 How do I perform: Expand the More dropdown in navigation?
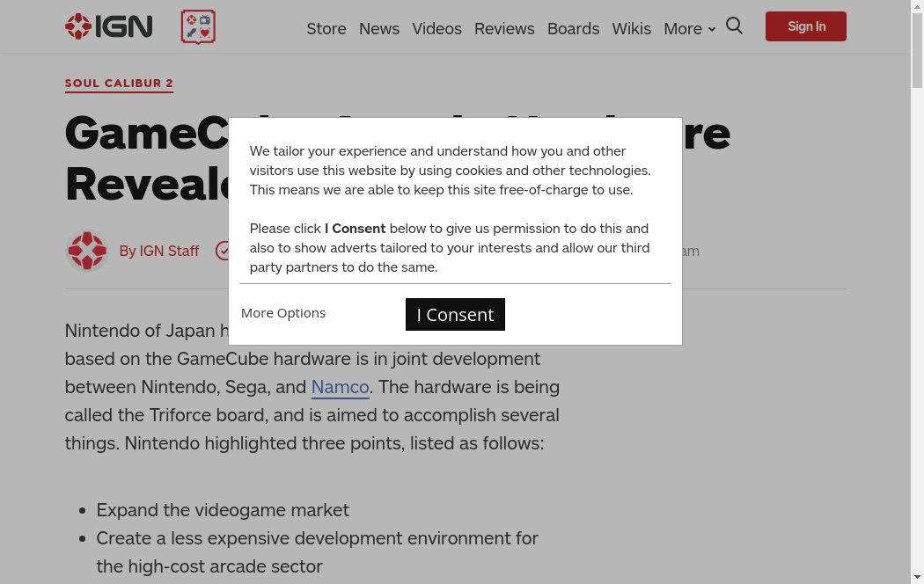[x=689, y=29]
